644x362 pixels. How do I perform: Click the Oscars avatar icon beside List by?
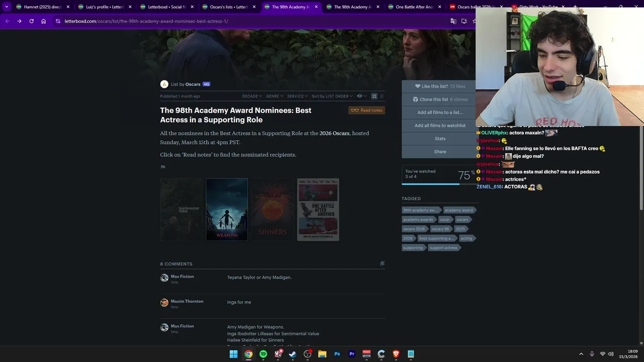(x=164, y=84)
